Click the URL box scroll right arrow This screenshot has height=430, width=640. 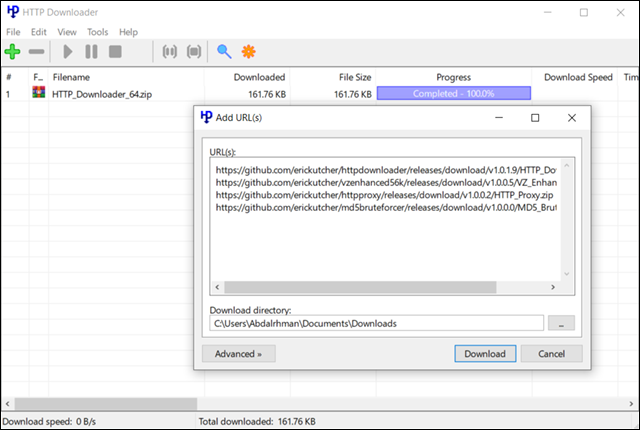(x=553, y=287)
